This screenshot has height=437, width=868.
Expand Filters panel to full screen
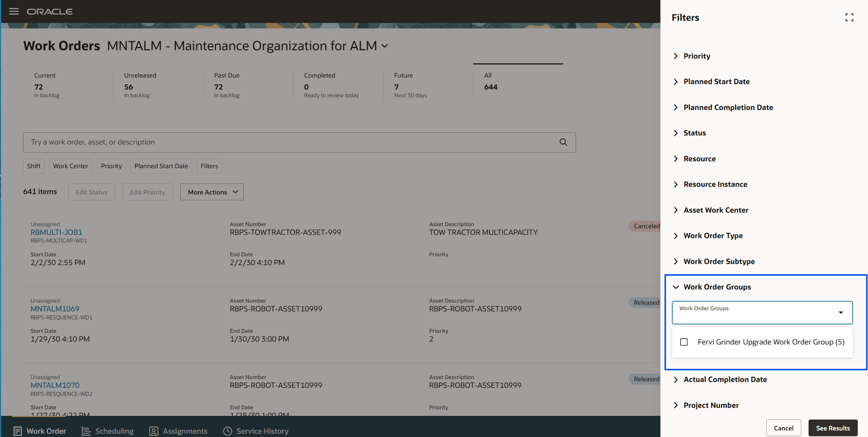click(849, 17)
